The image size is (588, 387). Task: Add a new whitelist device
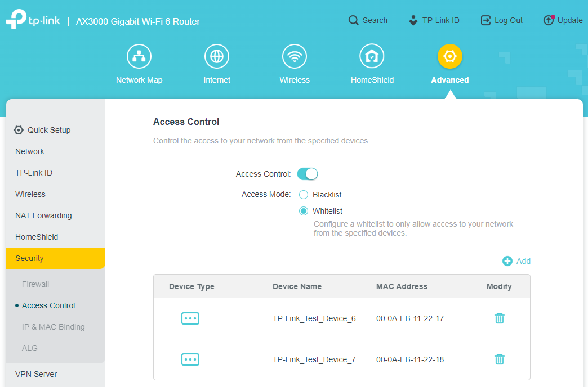[x=516, y=261]
